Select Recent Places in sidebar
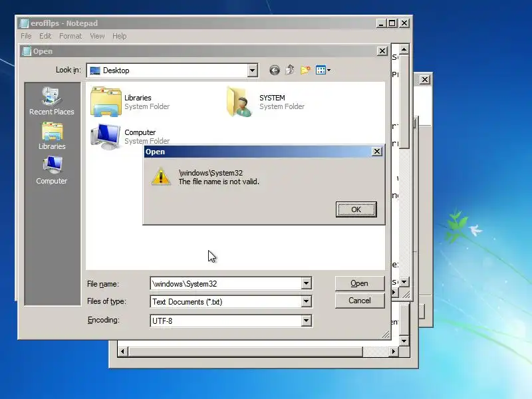Screen dimensions: 532x399 [52, 101]
